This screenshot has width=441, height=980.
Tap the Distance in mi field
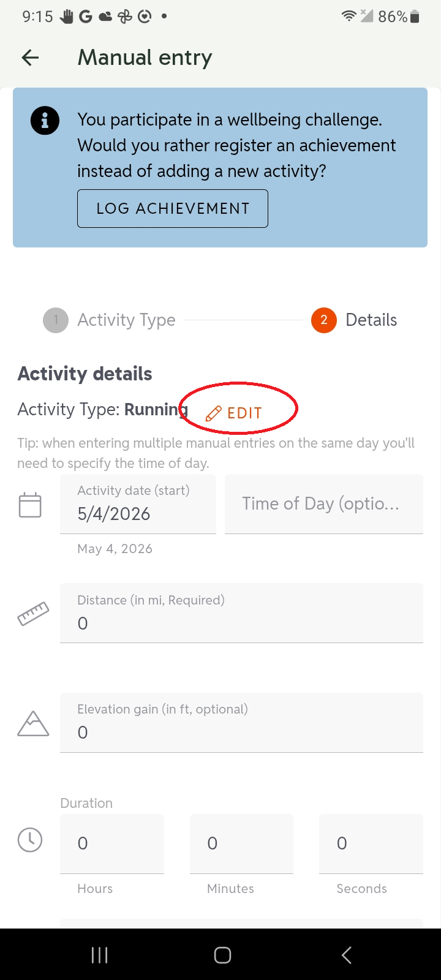241,613
